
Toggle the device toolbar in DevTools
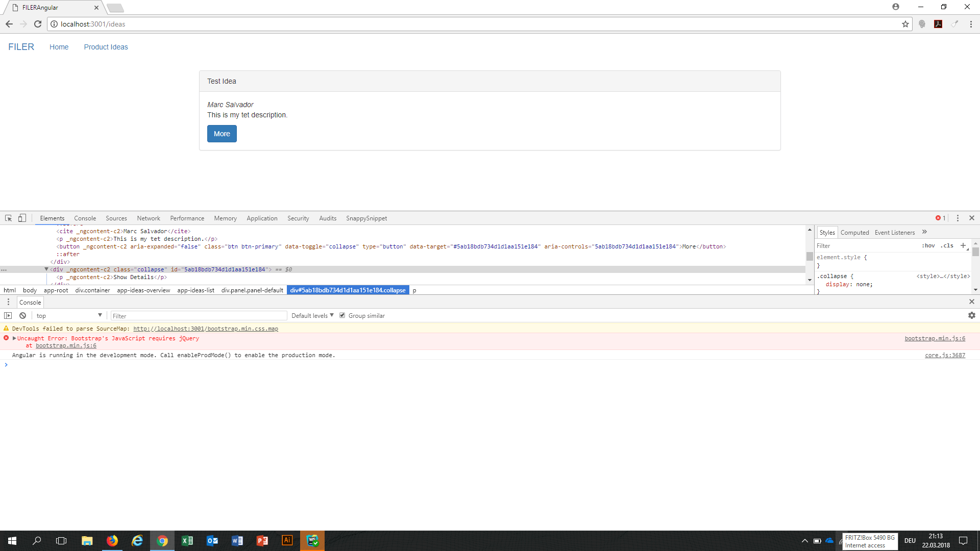(x=21, y=218)
